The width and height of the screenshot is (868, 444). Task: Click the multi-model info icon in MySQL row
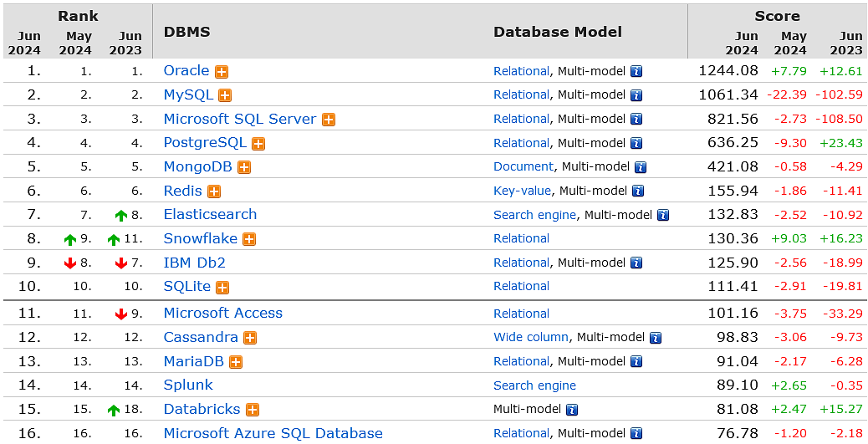[636, 95]
